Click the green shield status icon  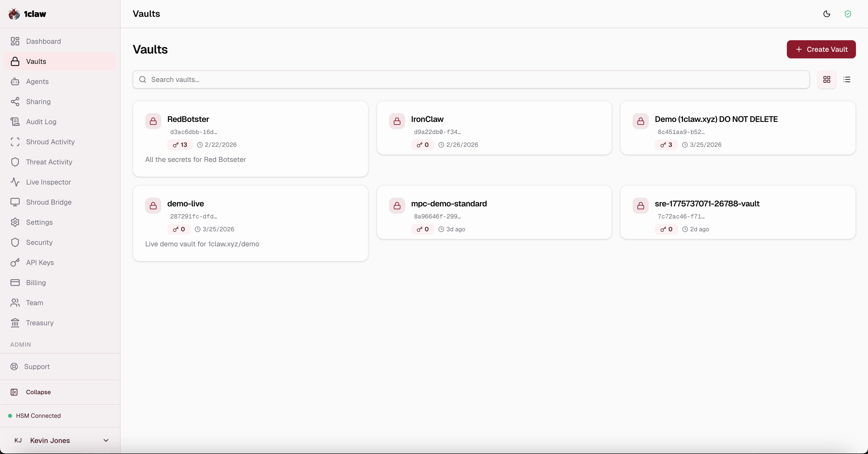pos(848,14)
